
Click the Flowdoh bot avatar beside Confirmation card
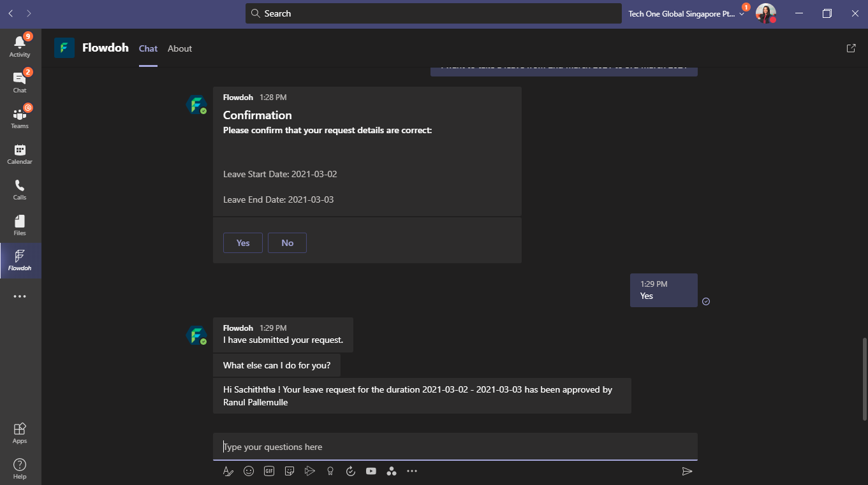(196, 105)
